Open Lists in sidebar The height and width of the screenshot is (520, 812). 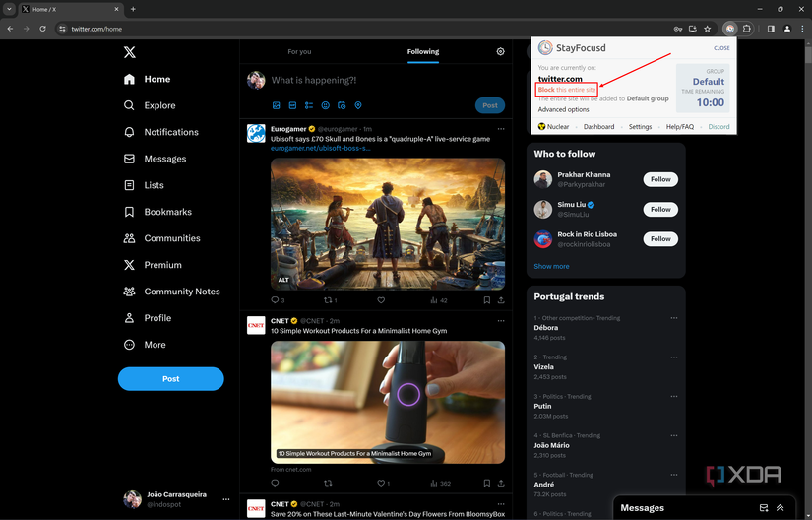click(x=144, y=185)
